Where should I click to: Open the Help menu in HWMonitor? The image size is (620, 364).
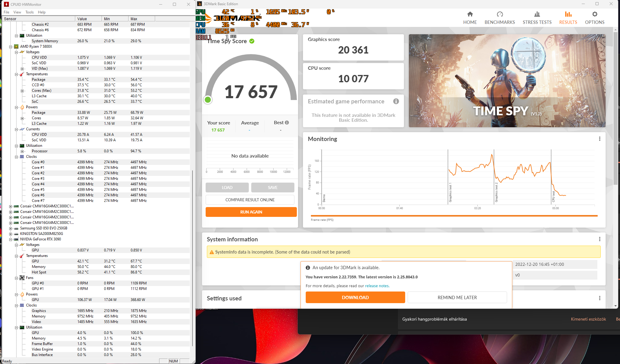click(42, 12)
